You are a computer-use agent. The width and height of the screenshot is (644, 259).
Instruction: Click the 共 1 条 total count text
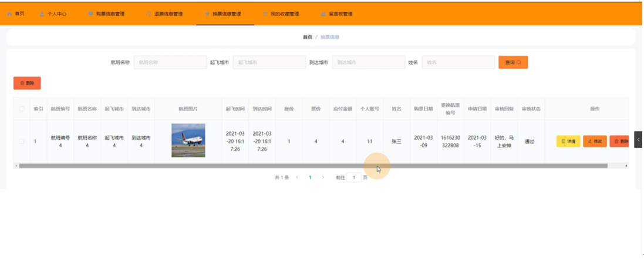click(x=282, y=177)
